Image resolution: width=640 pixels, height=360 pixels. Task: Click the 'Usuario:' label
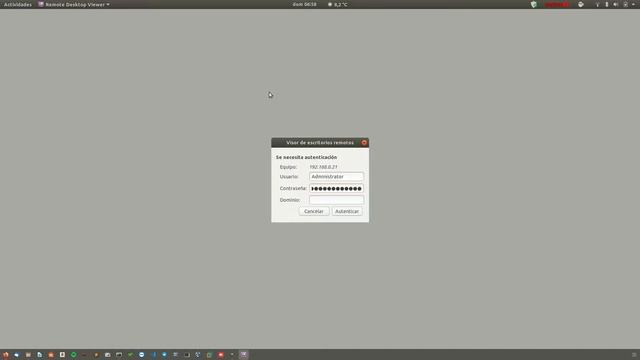[289, 177]
